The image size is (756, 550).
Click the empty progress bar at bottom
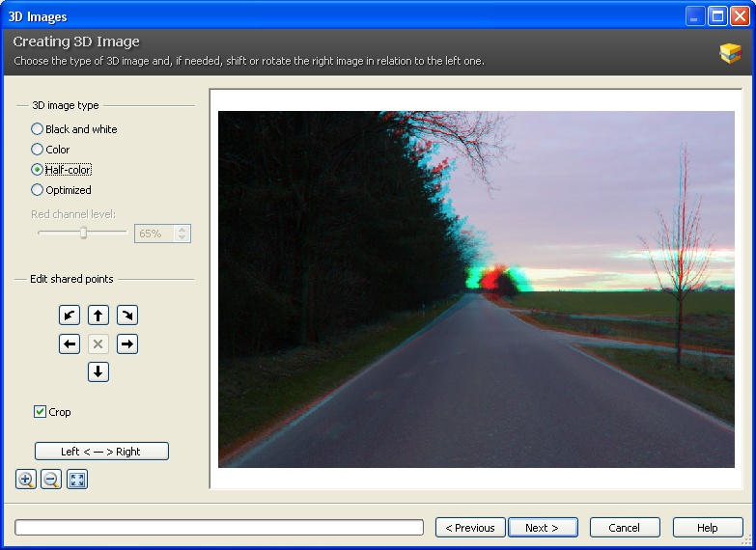click(x=219, y=528)
